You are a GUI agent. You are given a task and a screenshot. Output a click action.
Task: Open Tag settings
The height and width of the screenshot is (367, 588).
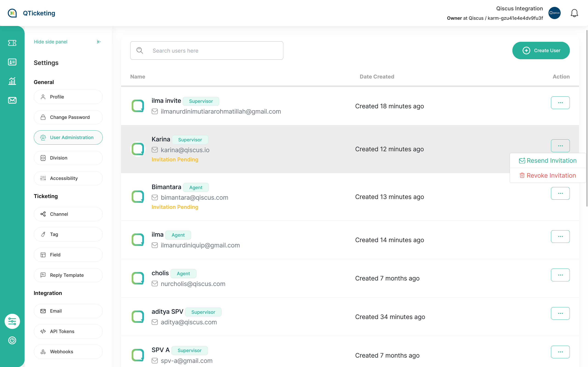click(x=68, y=234)
